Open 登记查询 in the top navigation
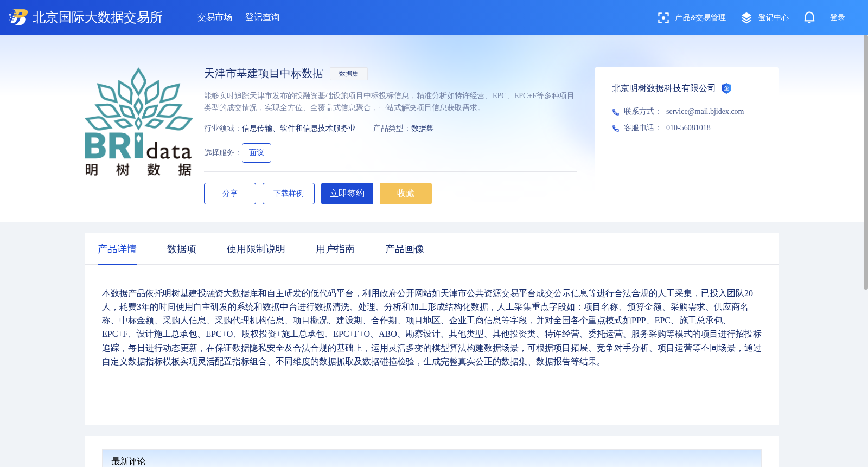The image size is (868, 467). click(x=263, y=17)
